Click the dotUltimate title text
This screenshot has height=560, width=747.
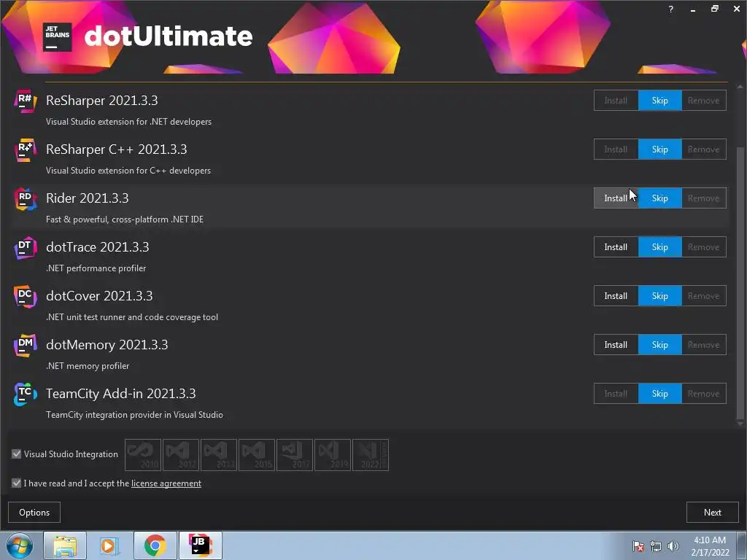[169, 36]
